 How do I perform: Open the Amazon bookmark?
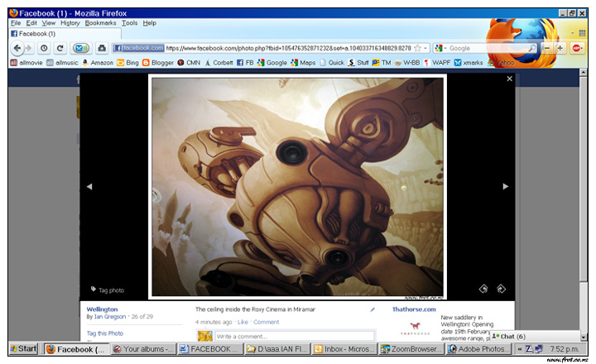[98, 63]
